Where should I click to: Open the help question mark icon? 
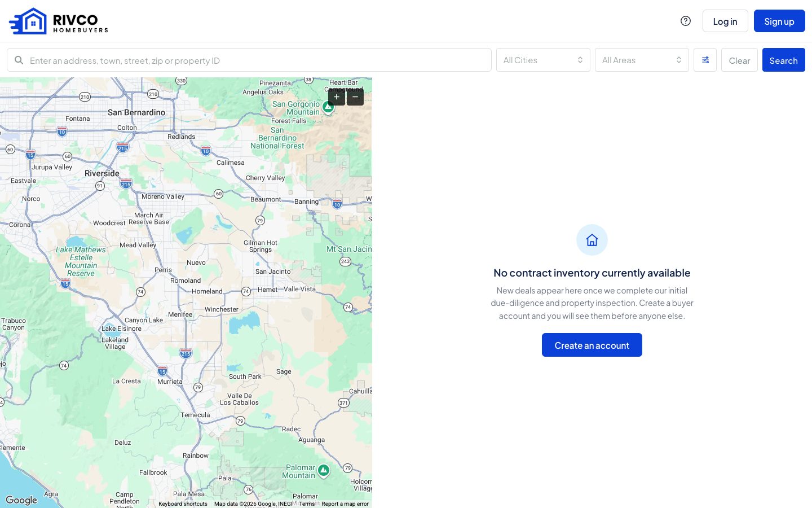[686, 21]
